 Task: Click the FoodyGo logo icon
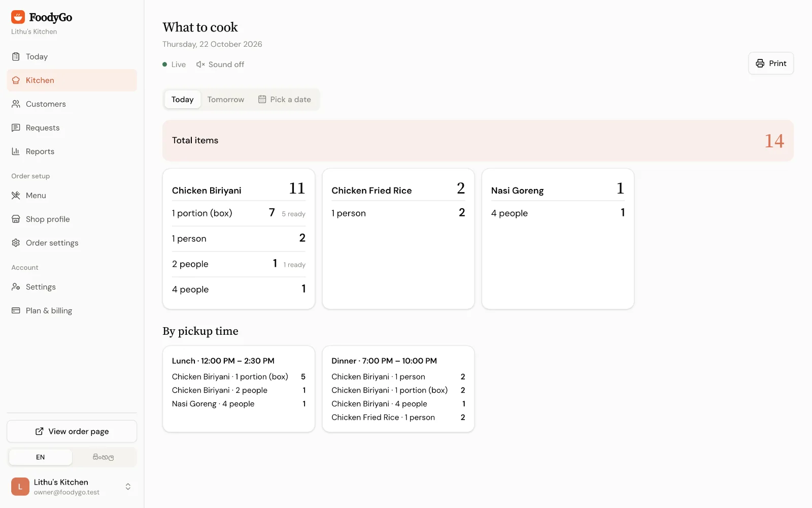click(x=18, y=17)
